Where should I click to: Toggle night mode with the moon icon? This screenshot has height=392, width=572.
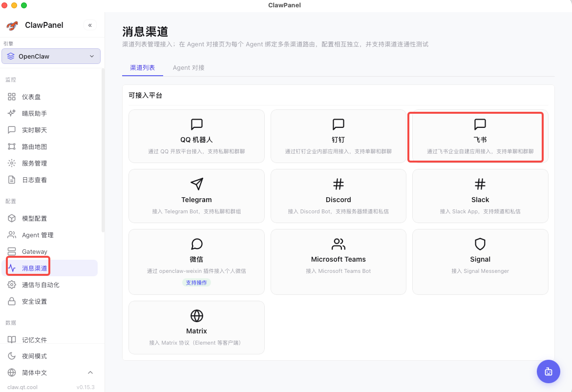[12, 356]
